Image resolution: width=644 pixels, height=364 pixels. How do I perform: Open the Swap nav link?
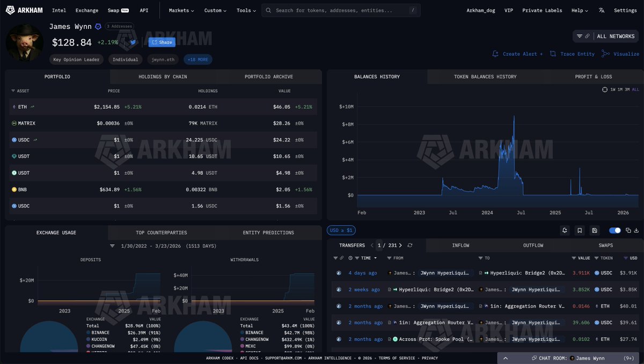(118, 10)
